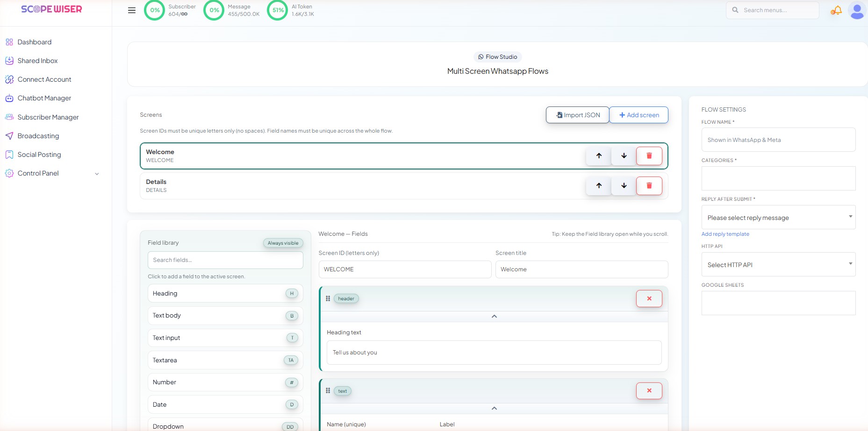Collapse the text field block chevron
The height and width of the screenshot is (431, 868).
pos(494,409)
